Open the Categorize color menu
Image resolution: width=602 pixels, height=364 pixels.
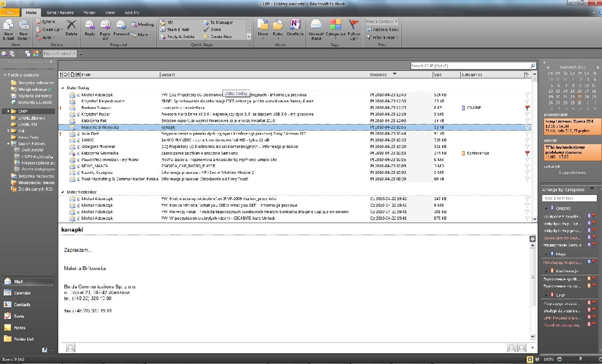tap(335, 29)
